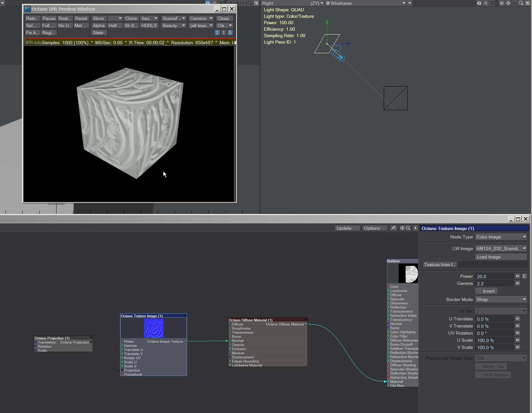532x413 pixels.
Task: Open the Node Type dropdown
Action: 501,237
